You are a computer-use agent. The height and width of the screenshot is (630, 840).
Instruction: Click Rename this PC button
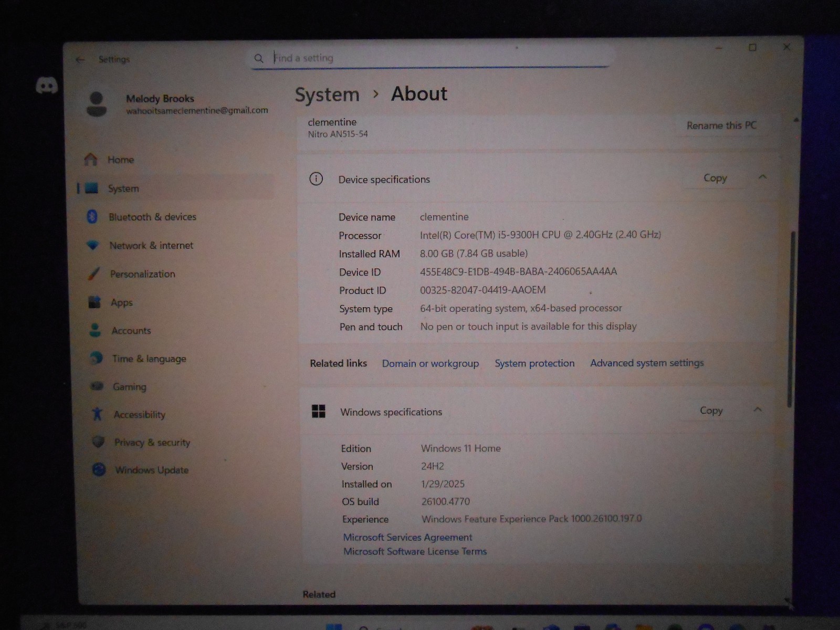[721, 125]
